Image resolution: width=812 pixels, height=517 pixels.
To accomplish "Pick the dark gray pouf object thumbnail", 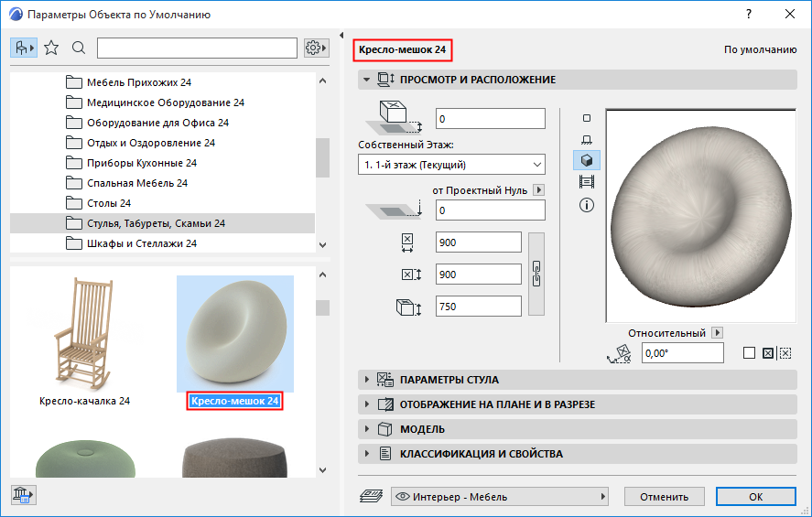I will 235,458.
